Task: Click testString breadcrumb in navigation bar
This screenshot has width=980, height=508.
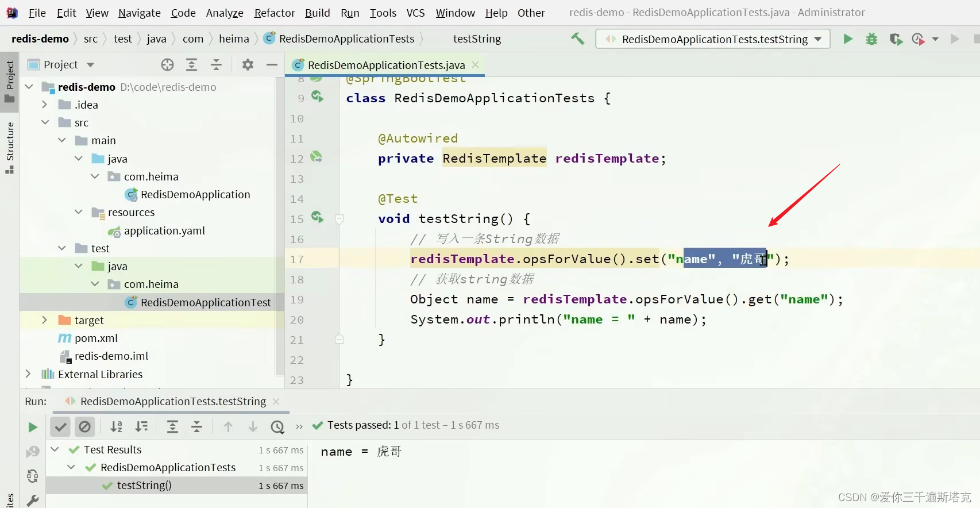Action: click(x=477, y=39)
